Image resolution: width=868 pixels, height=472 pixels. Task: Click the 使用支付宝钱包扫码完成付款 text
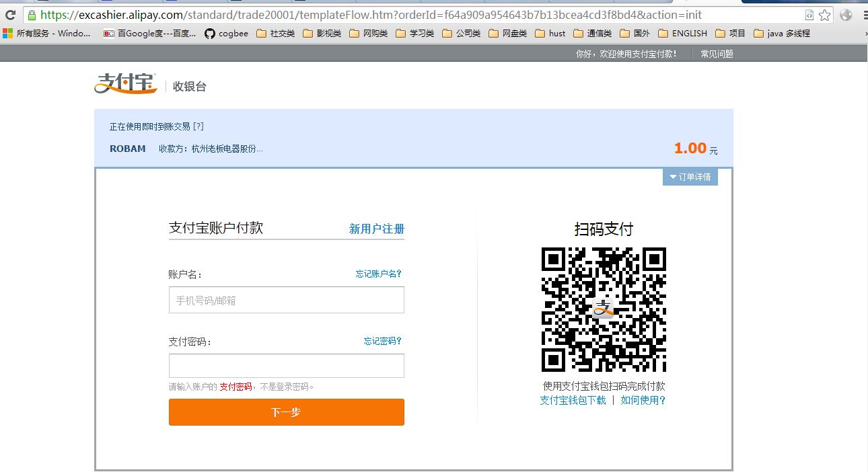pos(604,386)
